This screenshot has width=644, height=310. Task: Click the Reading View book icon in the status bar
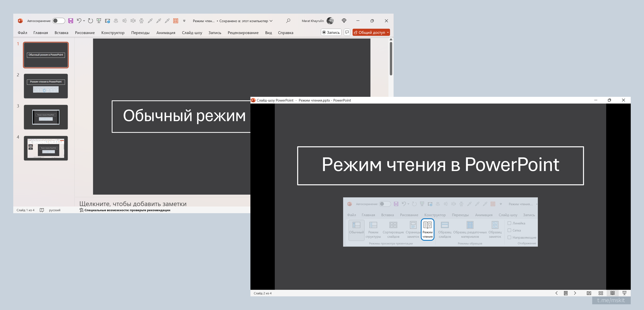click(613, 293)
